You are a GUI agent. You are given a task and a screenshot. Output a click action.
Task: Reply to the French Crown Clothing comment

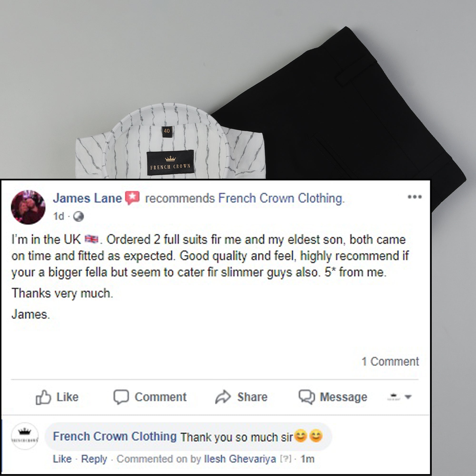click(x=94, y=459)
